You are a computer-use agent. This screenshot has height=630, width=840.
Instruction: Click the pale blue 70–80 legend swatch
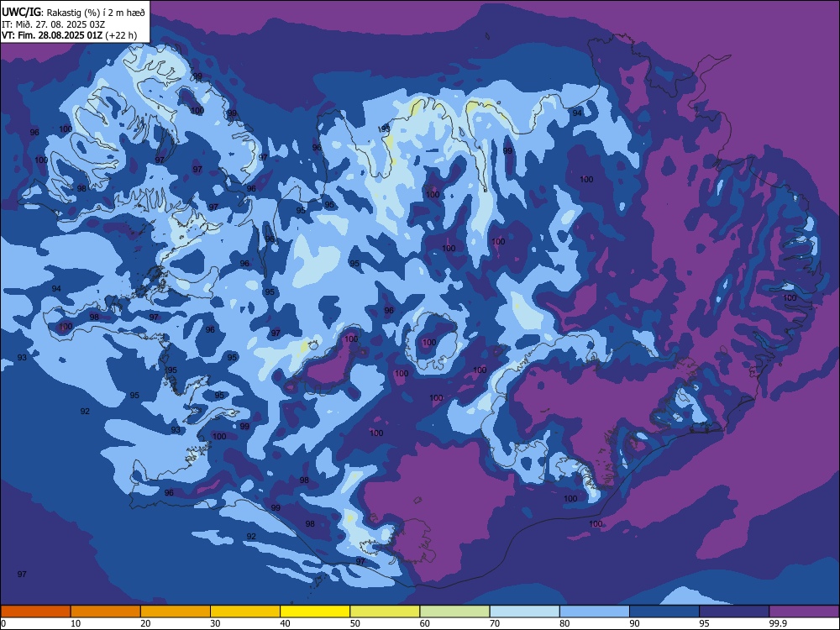[x=524, y=612]
